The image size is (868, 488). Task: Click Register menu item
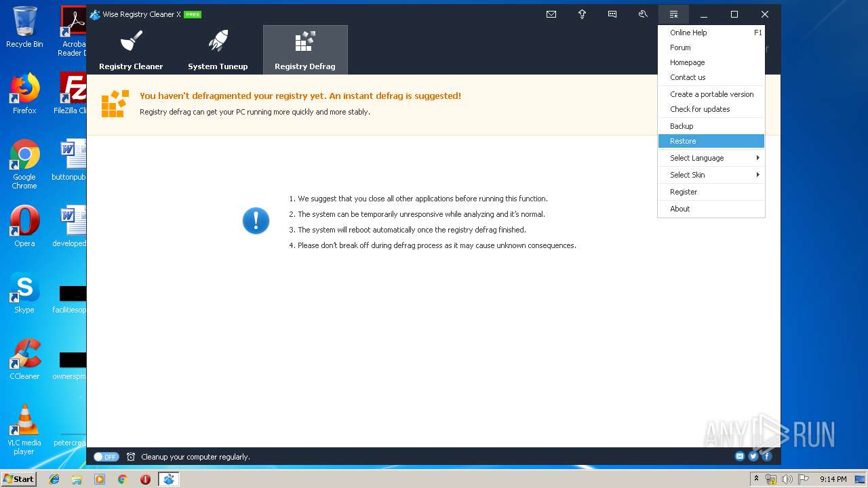(711, 192)
